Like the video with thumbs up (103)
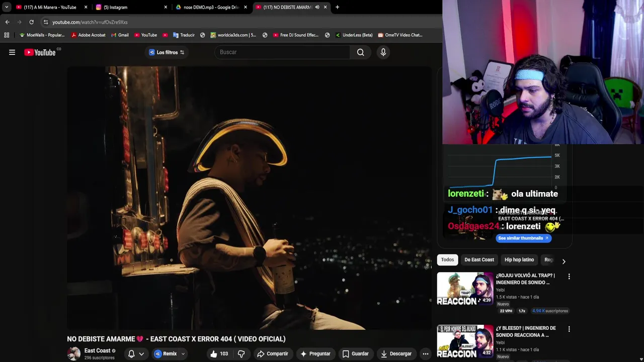Viewport: 644px width, 362px height. [219, 354]
